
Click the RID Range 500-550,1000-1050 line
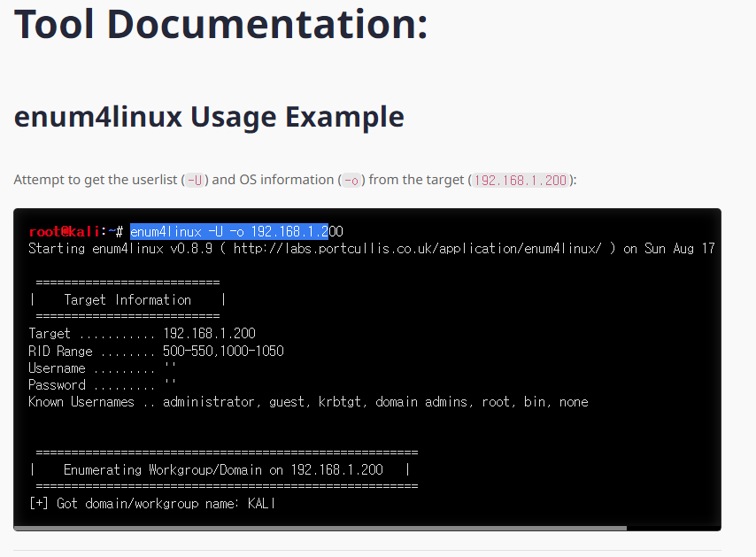tap(156, 351)
